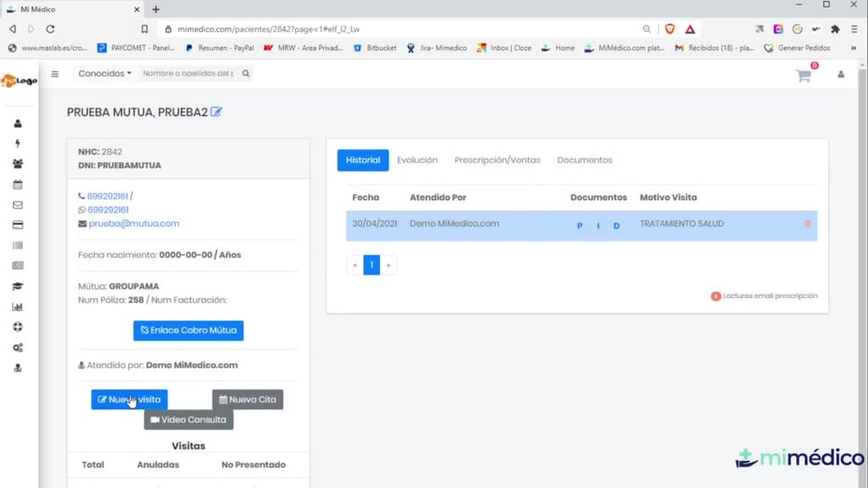Open the shopping cart
Image resolution: width=868 pixels, height=488 pixels.
coord(804,75)
